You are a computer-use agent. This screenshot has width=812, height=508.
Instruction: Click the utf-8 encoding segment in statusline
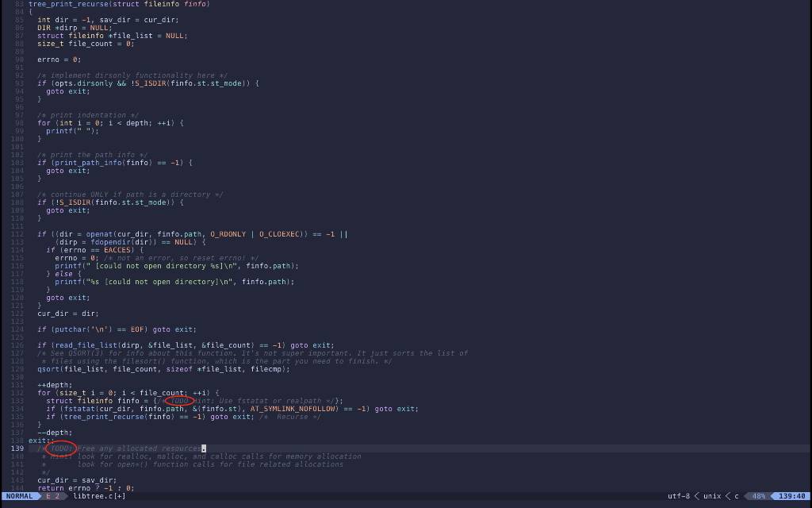pos(678,495)
